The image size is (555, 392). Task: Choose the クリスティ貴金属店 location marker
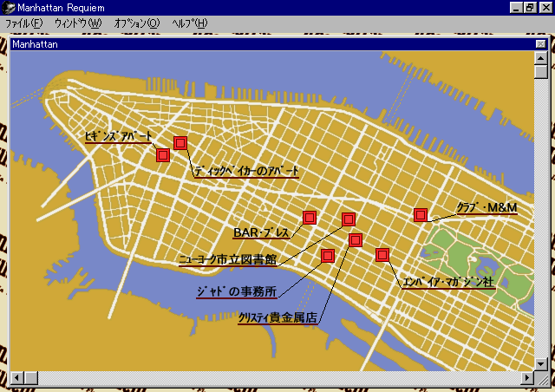tap(356, 240)
